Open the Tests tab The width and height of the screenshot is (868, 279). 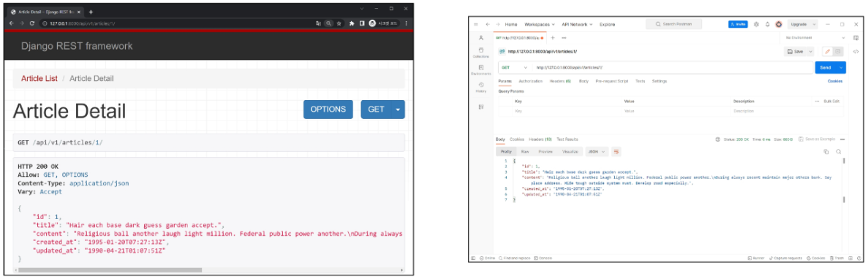[x=640, y=81]
